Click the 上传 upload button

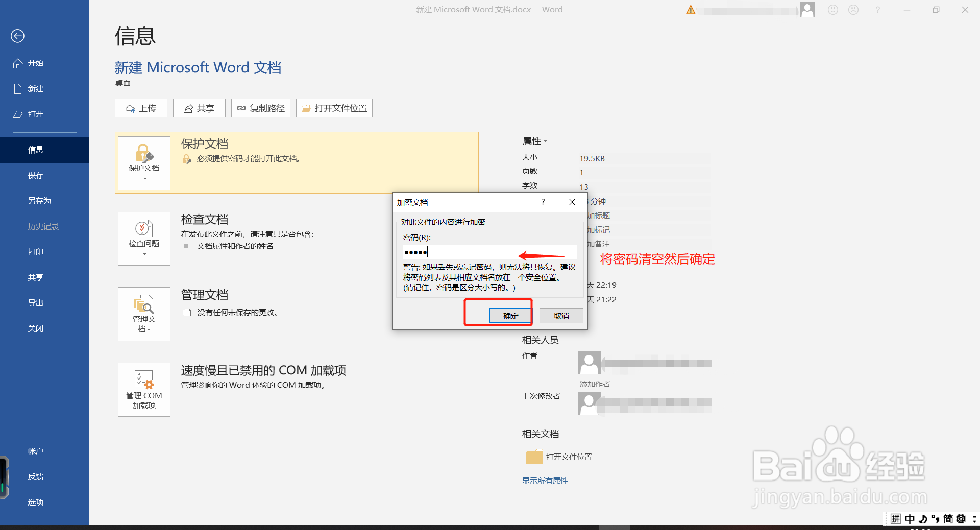coord(141,108)
